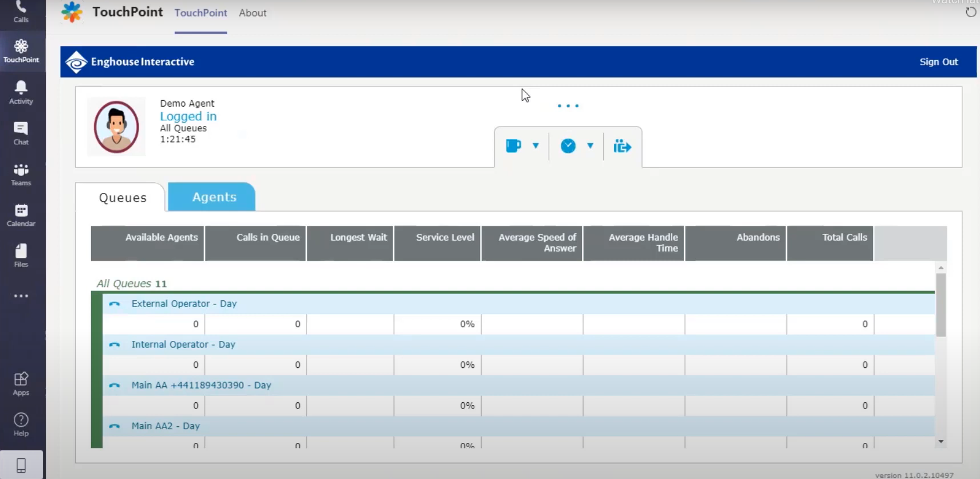The width and height of the screenshot is (980, 479).
Task: Click the Average Speed of Answer header
Action: [532, 243]
